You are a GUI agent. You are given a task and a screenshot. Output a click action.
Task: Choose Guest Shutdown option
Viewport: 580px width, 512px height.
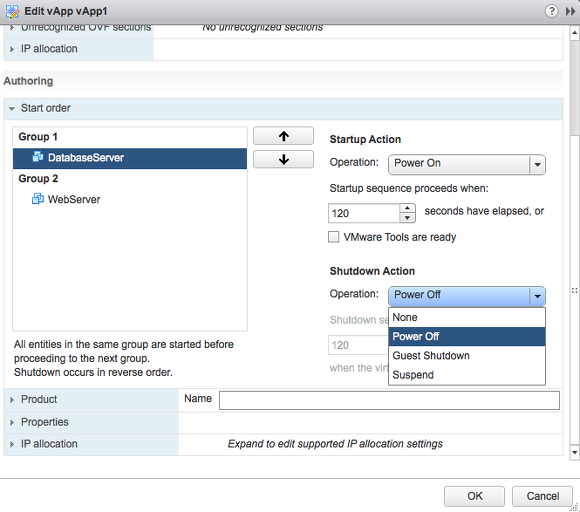pyautogui.click(x=467, y=356)
